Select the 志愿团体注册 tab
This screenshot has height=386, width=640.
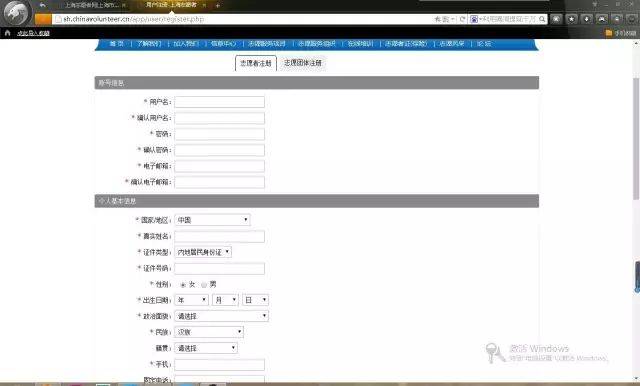coord(303,63)
